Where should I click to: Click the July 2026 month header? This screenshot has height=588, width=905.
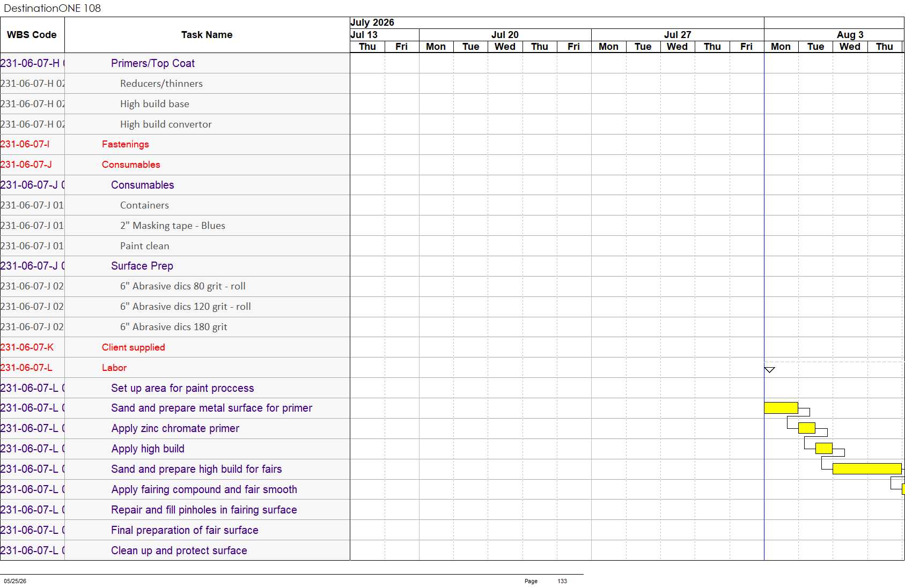(372, 23)
